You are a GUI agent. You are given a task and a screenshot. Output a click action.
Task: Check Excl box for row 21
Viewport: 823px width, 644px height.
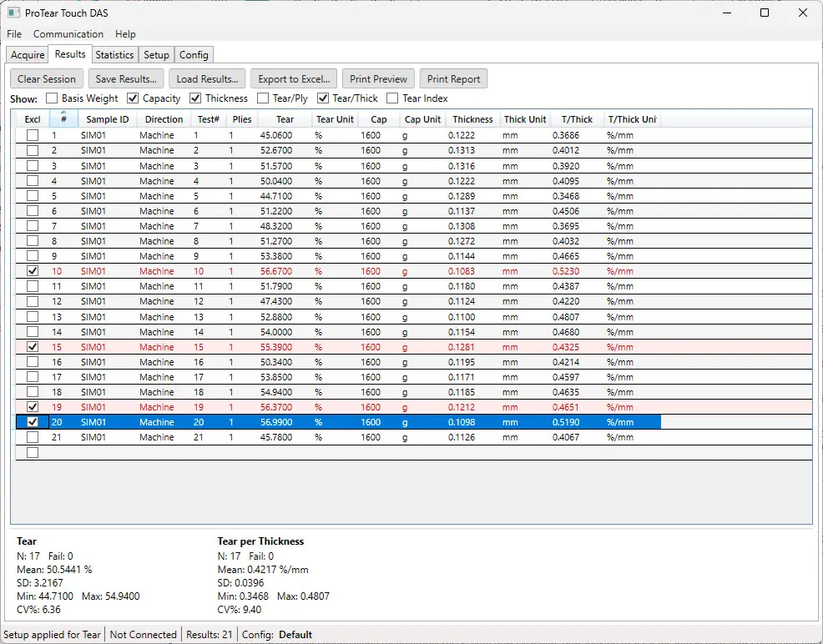[33, 437]
